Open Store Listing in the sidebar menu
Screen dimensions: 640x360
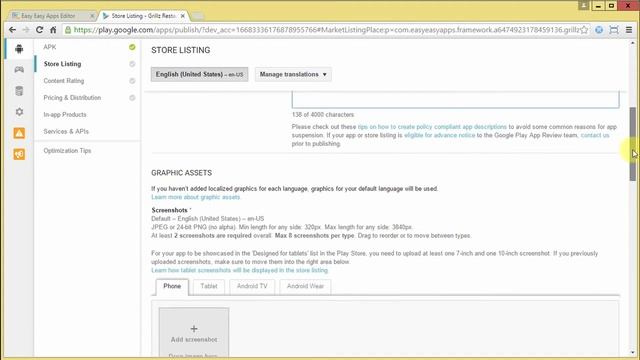click(x=62, y=64)
